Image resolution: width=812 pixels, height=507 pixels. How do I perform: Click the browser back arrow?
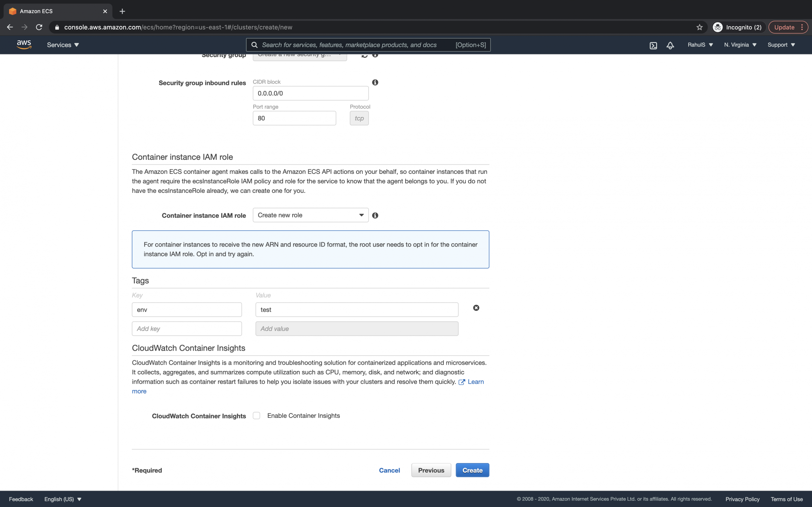pos(10,27)
